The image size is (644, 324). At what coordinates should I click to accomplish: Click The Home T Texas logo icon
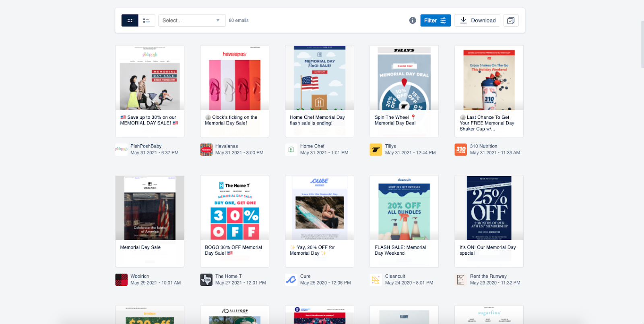click(x=206, y=280)
